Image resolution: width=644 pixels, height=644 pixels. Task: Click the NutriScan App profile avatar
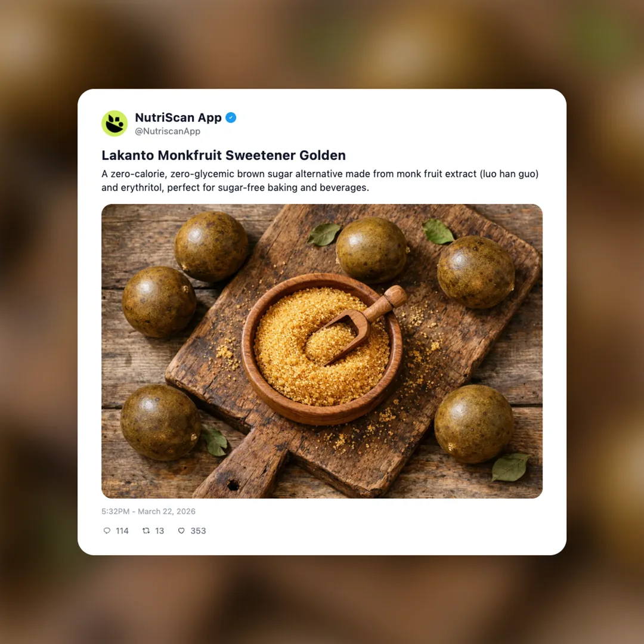(x=114, y=123)
